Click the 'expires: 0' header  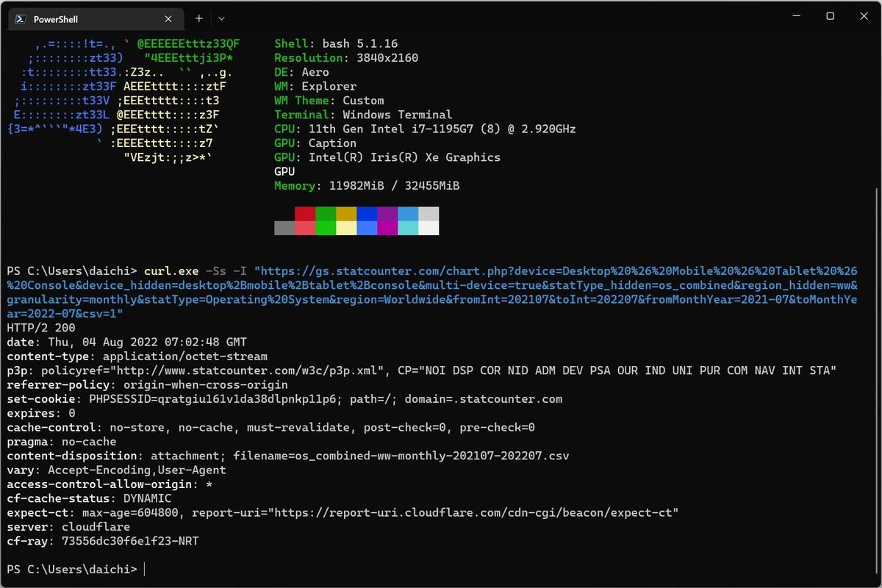(x=41, y=413)
